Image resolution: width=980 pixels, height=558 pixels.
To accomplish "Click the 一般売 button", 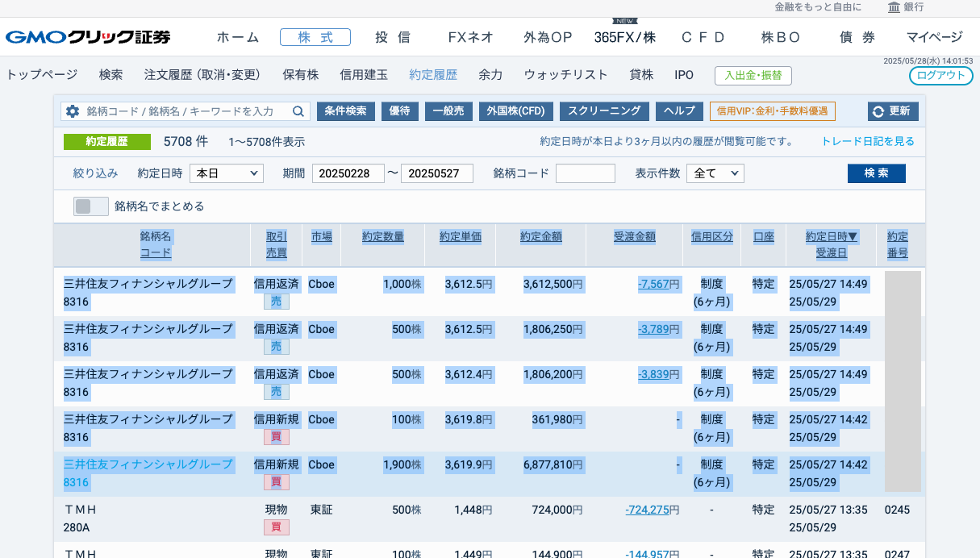I will (x=448, y=111).
